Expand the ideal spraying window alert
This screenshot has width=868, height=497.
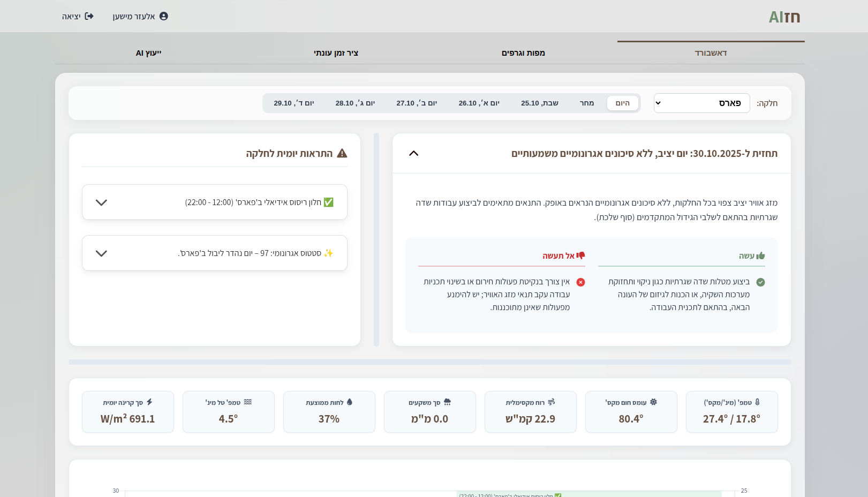[x=101, y=202]
